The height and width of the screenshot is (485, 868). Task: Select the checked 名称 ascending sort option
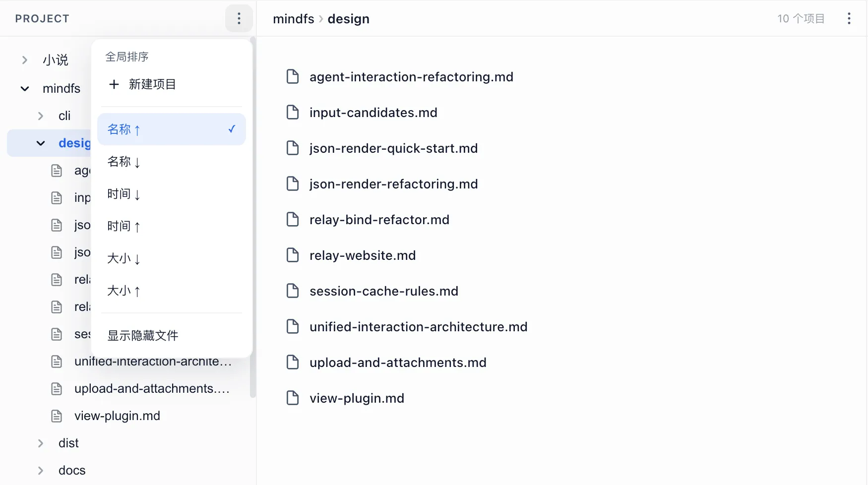pos(171,129)
